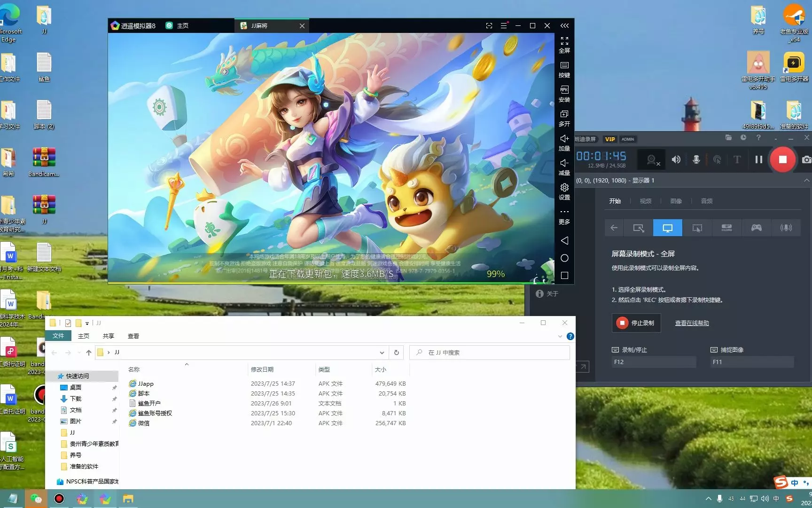Open the 查看在线帮助 link
Screen dimensions: 812x508
(692, 323)
